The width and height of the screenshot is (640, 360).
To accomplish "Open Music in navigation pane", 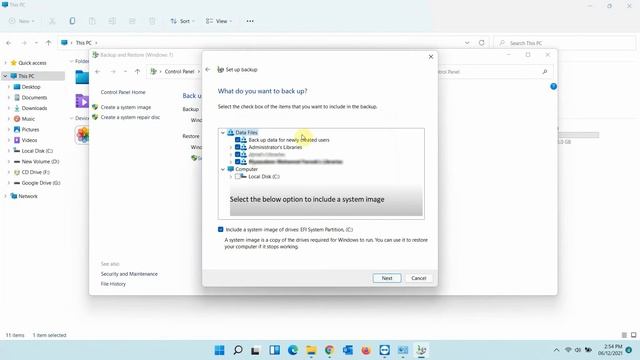I will [28, 119].
